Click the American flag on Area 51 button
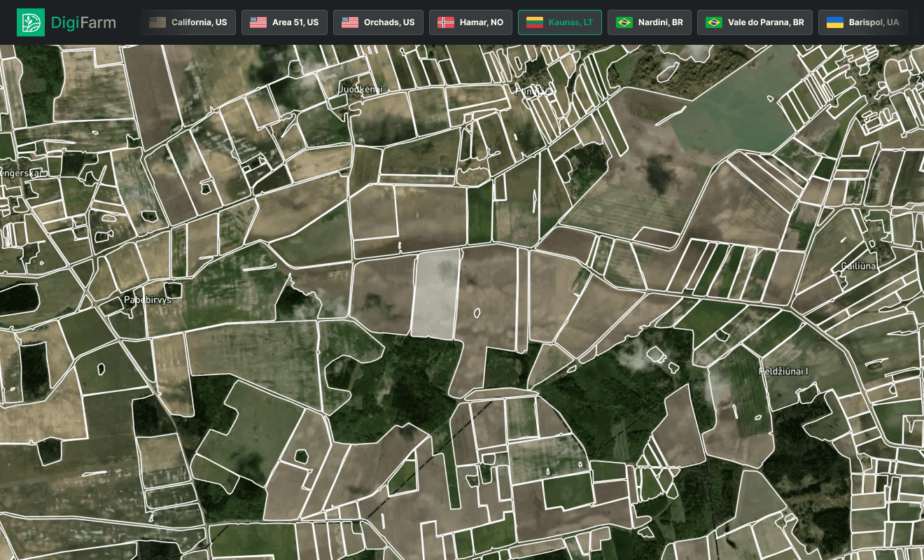This screenshot has width=924, height=560. point(257,22)
